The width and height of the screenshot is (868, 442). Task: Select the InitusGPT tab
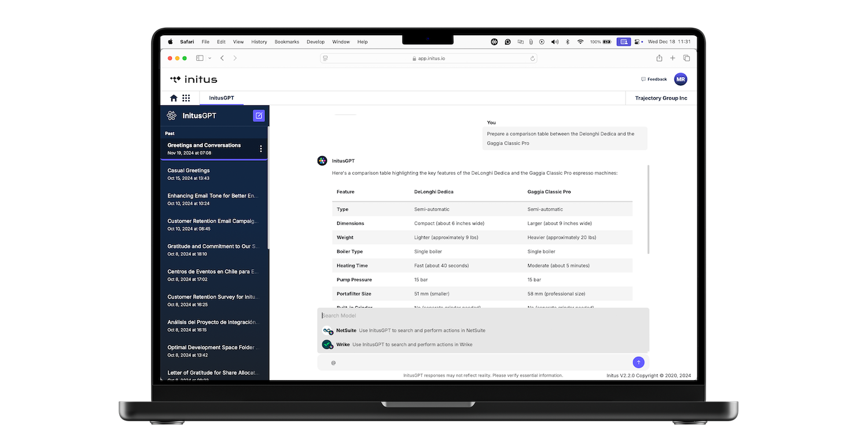click(222, 98)
